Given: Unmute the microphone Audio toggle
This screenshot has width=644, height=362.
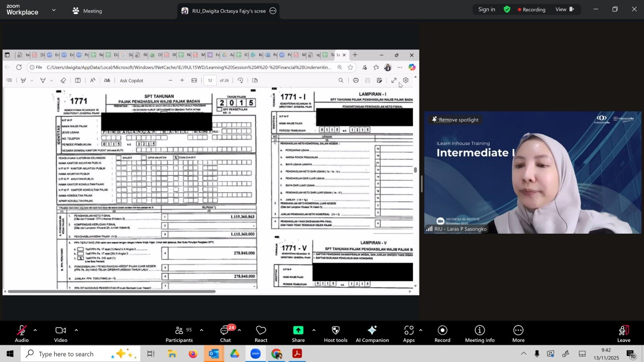Looking at the screenshot, I should [x=22, y=334].
